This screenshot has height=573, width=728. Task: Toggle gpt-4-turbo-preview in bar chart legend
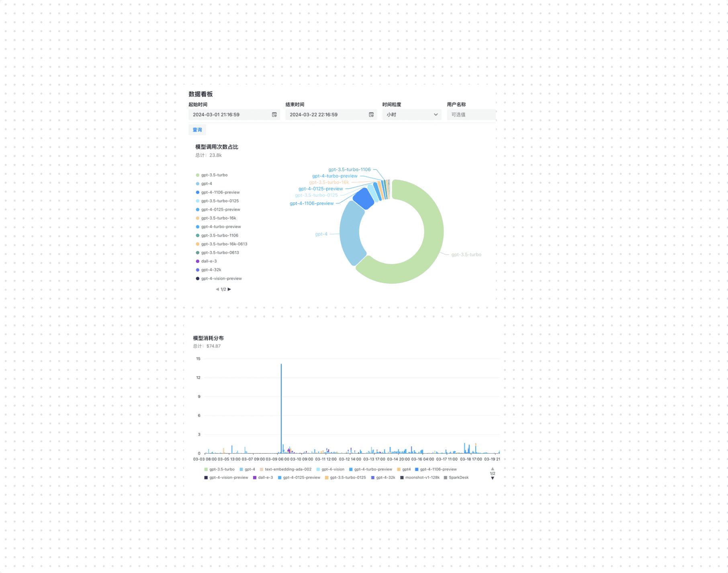tap(370, 469)
